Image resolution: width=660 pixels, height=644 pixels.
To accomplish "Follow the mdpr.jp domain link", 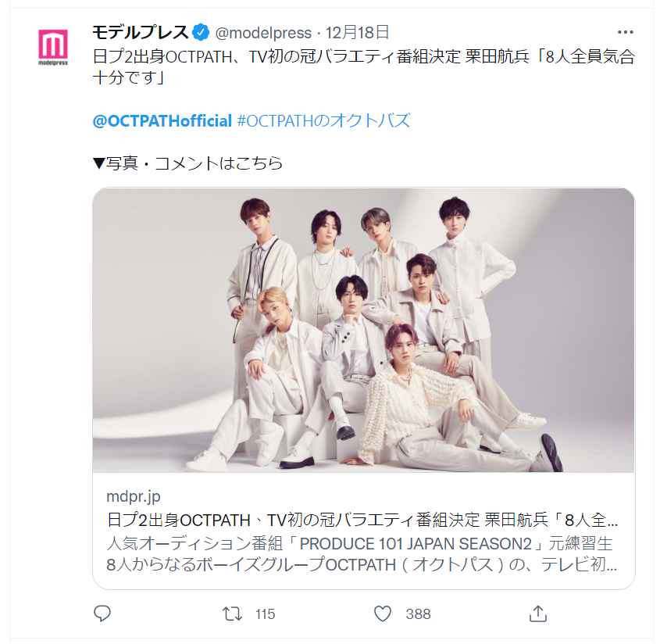I will point(134,496).
